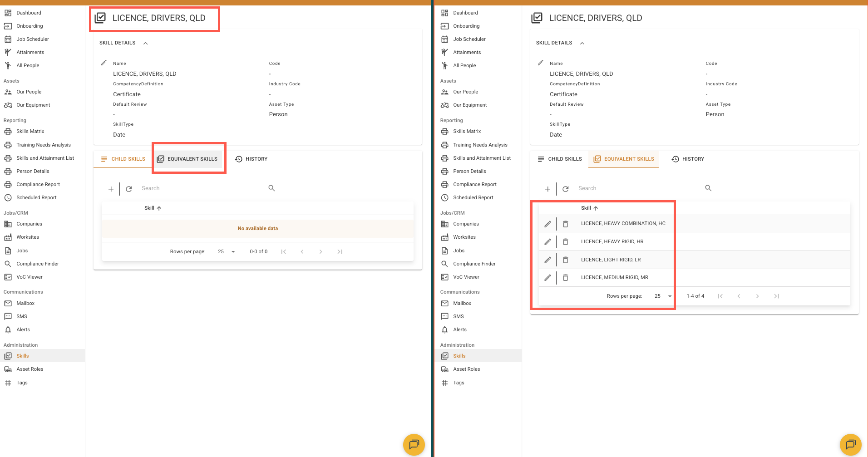The width and height of the screenshot is (868, 457).
Task: Trash the LICENCE, LIGHT RIGID, LR row
Action: (x=565, y=260)
